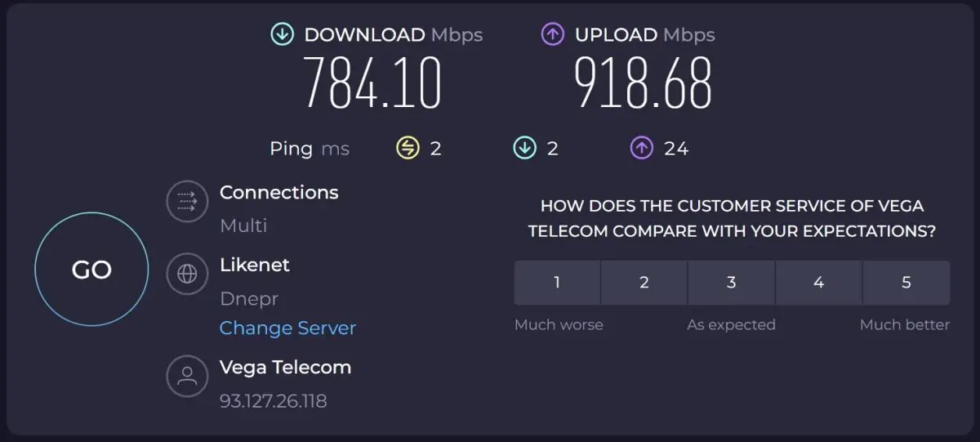Viewport: 980px width, 442px height.
Task: Click the Multi connections setting
Action: (x=243, y=225)
